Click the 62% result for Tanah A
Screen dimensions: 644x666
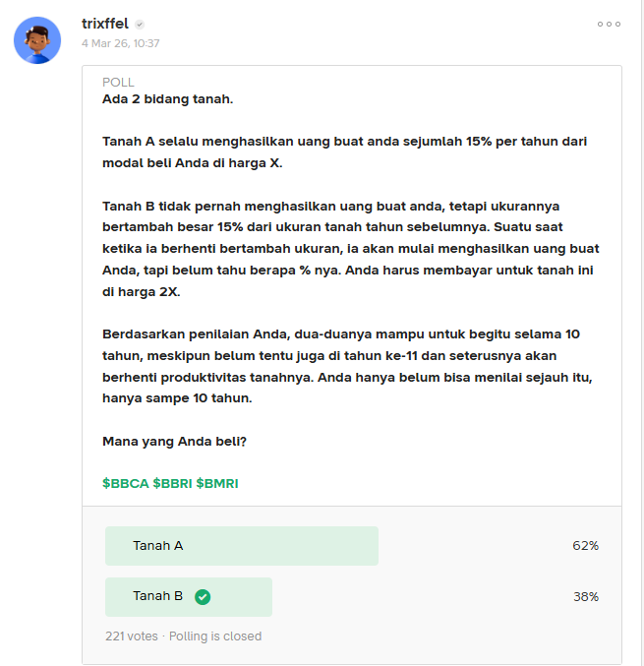point(585,546)
